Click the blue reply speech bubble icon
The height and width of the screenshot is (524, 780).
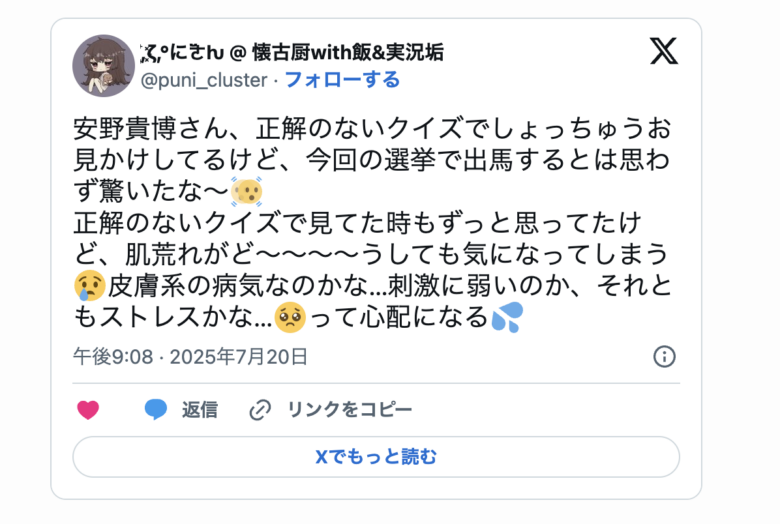click(155, 409)
